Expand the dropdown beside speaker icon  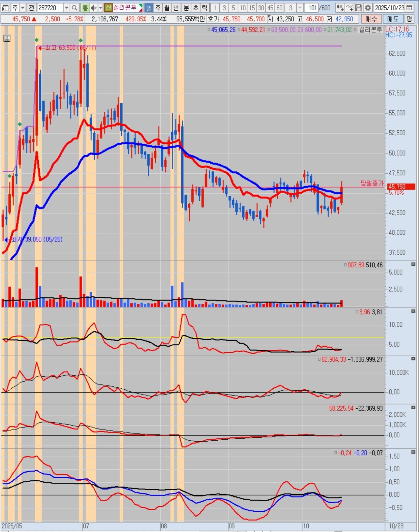coord(100,7)
